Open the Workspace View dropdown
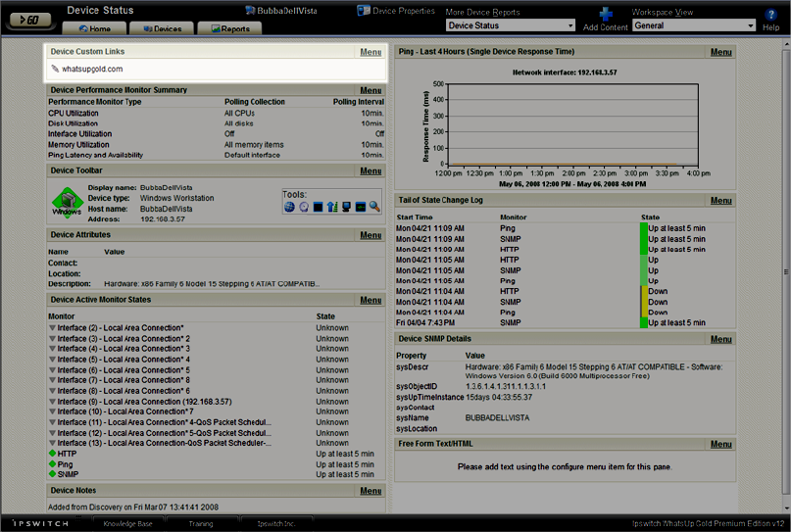 coord(695,25)
